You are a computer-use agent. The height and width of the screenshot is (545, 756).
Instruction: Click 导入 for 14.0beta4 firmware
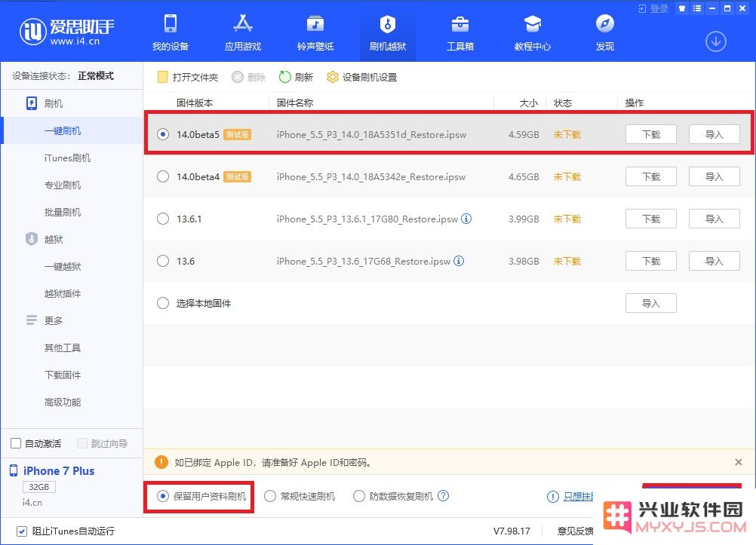714,176
